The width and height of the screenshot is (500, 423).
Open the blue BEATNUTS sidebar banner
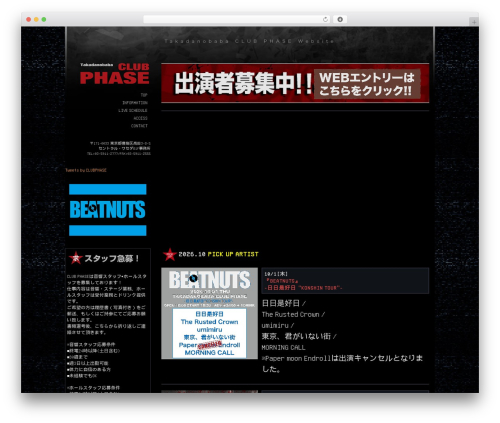pos(108,210)
